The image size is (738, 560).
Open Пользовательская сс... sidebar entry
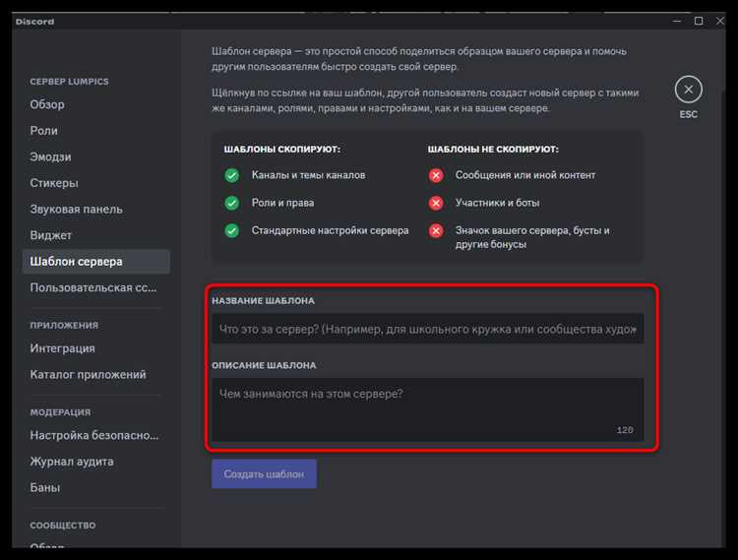pos(93,287)
